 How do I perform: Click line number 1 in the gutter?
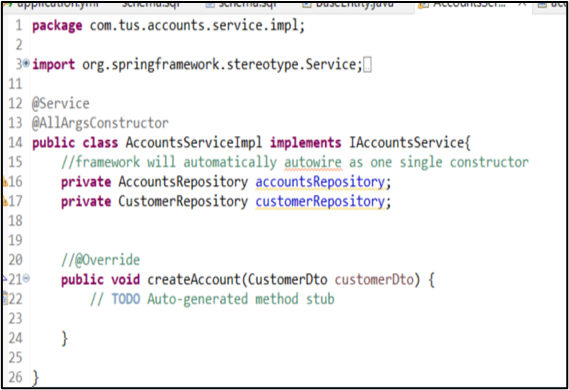point(19,25)
